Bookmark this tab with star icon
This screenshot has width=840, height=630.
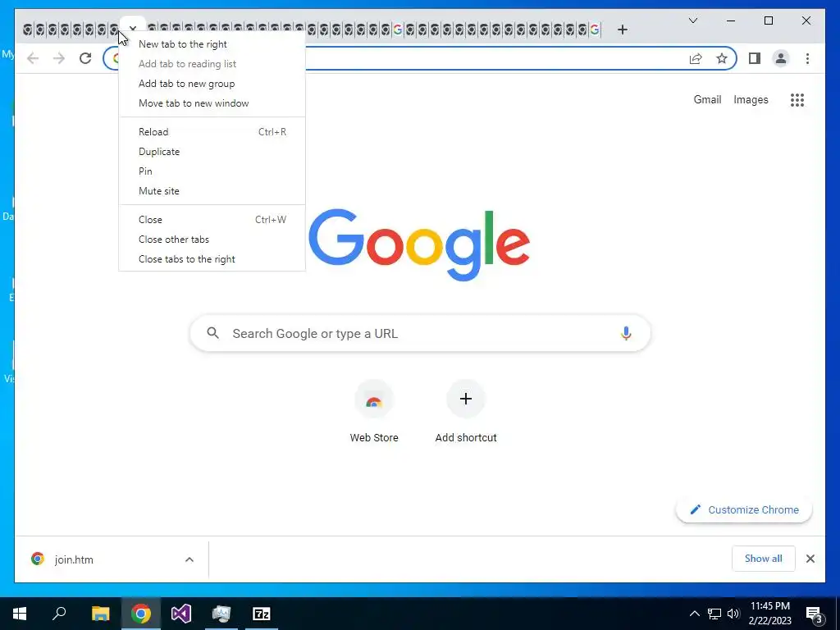pyautogui.click(x=722, y=58)
